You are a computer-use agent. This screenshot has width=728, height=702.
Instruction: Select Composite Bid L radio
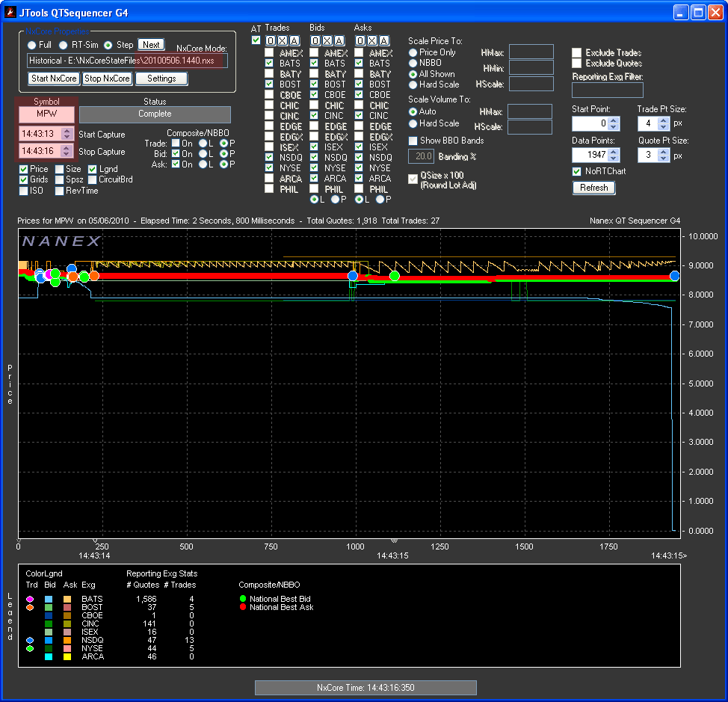click(x=203, y=154)
